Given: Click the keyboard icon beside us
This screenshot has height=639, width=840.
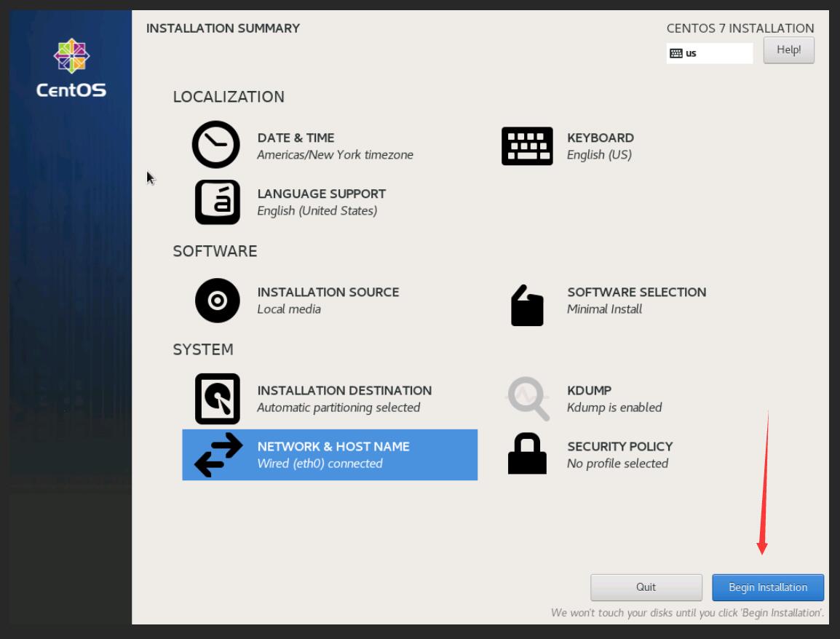Looking at the screenshot, I should click(676, 53).
